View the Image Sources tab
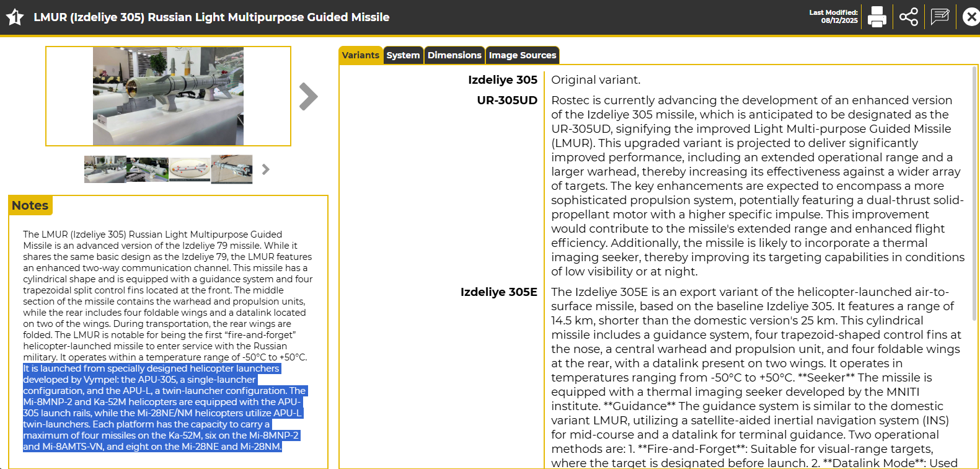980x469 pixels. click(523, 55)
